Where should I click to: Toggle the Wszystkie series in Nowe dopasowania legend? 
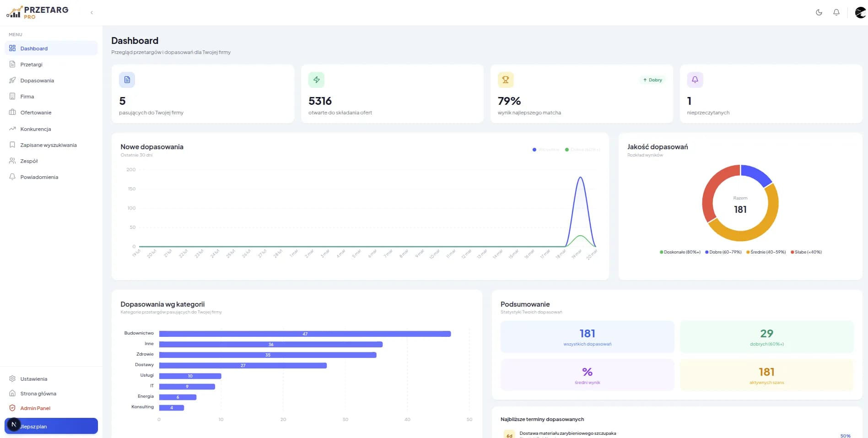(x=545, y=149)
